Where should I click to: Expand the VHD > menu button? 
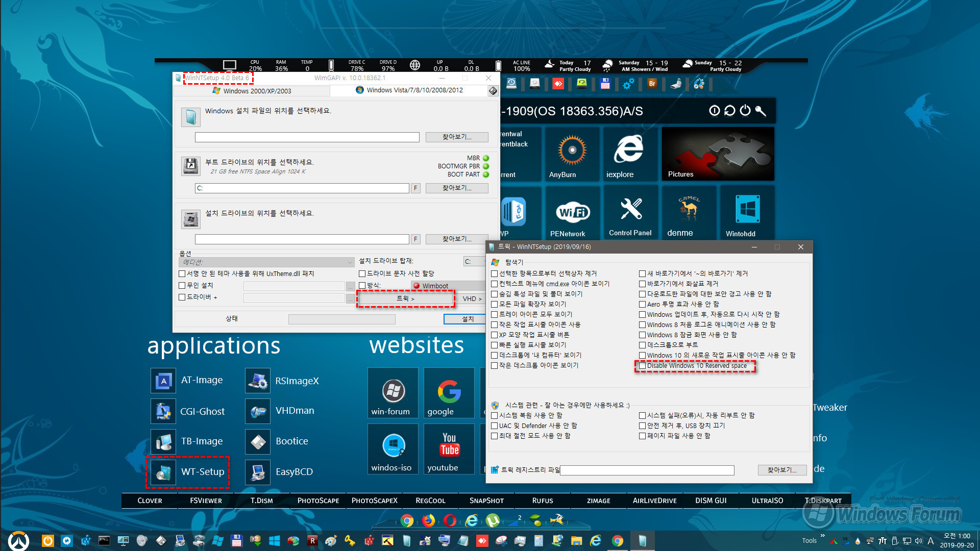click(x=472, y=299)
